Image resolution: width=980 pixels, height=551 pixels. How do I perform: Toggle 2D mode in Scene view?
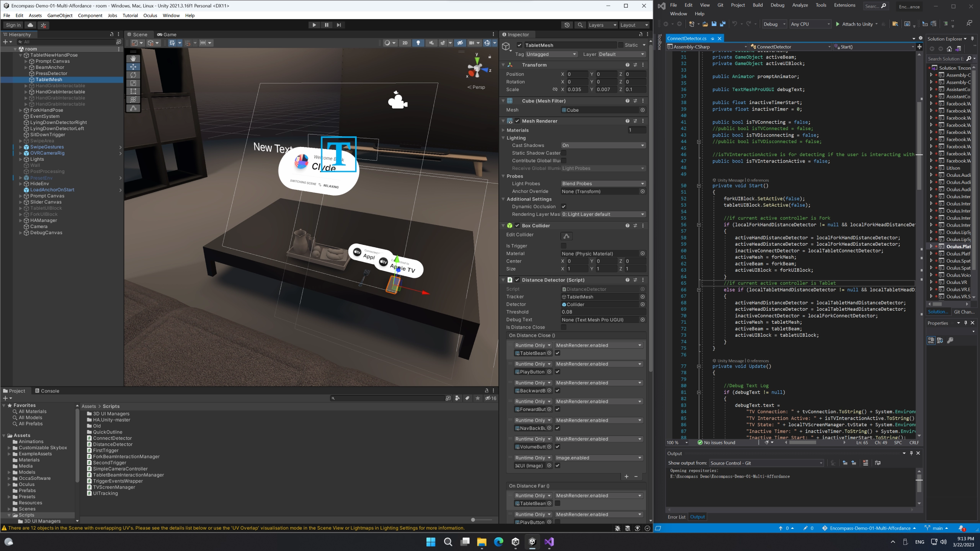point(405,43)
